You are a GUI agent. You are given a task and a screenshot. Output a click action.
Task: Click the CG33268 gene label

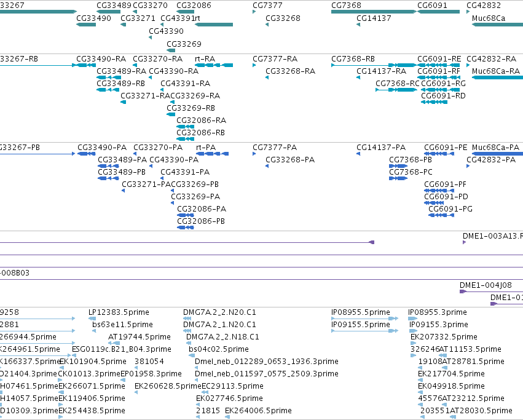click(283, 18)
